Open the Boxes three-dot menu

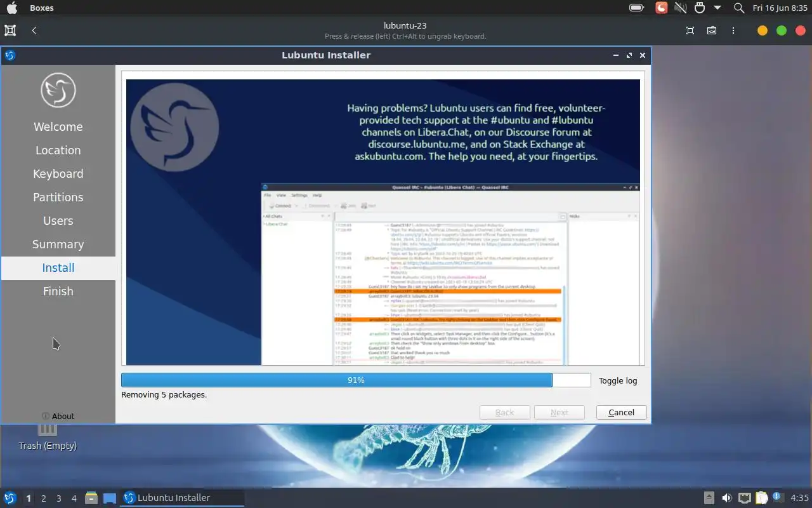[733, 30]
